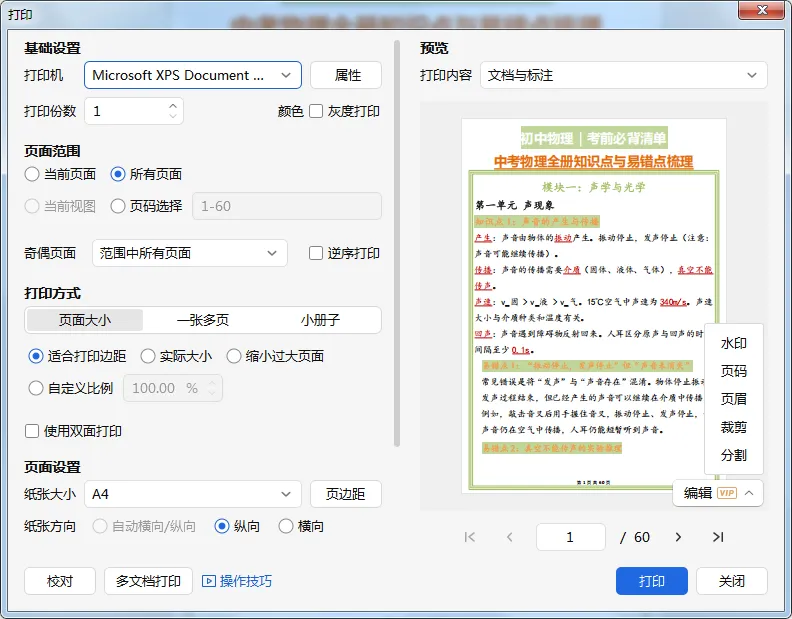792x619 pixels.
Task: Set paper orientation to 纵向
Action: (x=222, y=526)
